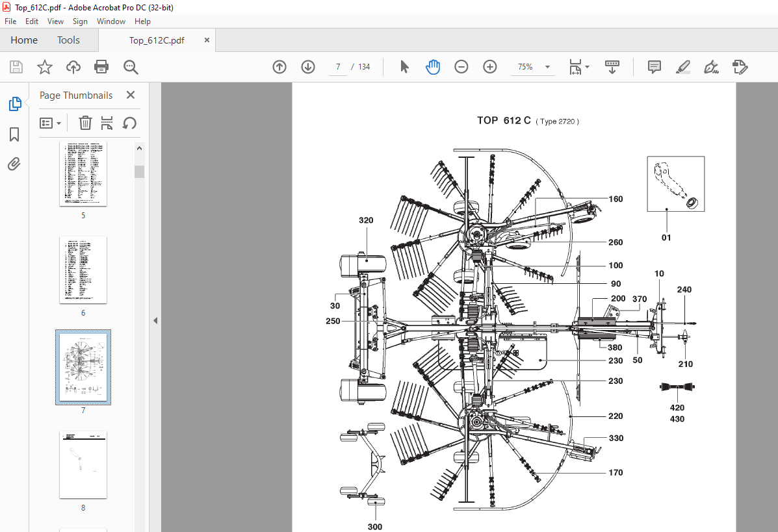Viewport: 778px width, 532px height.
Task: Open the Sign menu
Action: pos(80,21)
